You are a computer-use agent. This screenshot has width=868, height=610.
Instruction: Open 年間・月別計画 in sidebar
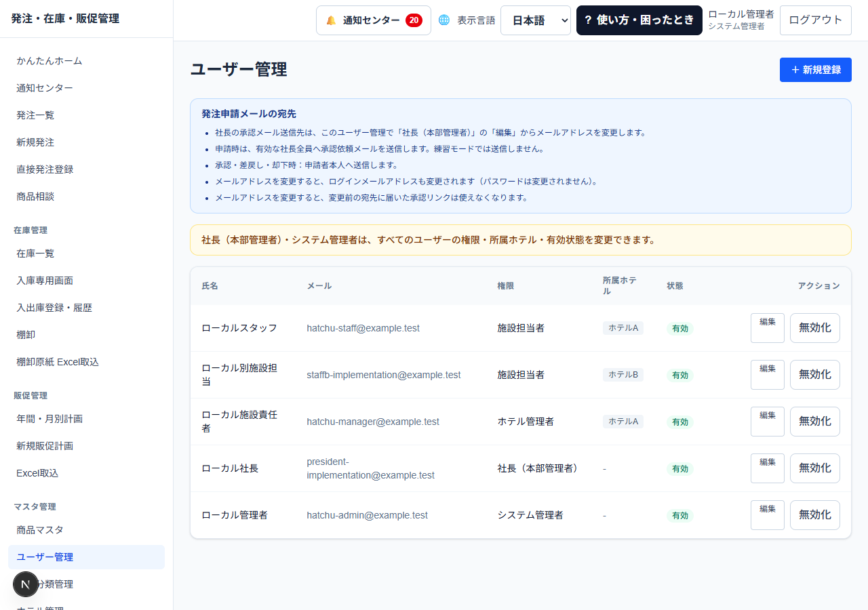pos(86,419)
